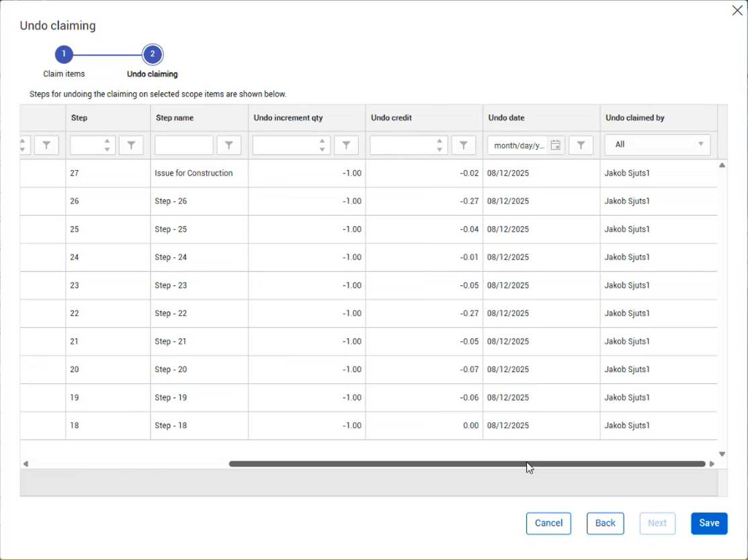Click the leftmost partially visible filter icon
748x560 pixels.
[x=46, y=145]
